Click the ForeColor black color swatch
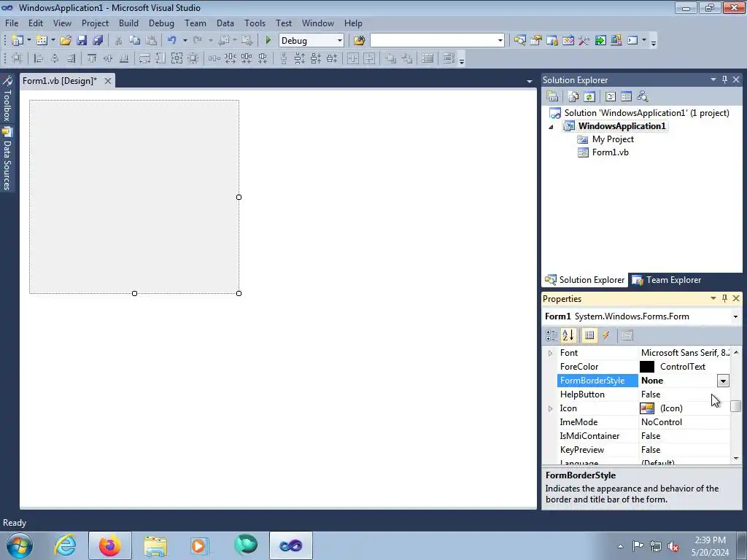This screenshot has height=560, width=747. (647, 367)
